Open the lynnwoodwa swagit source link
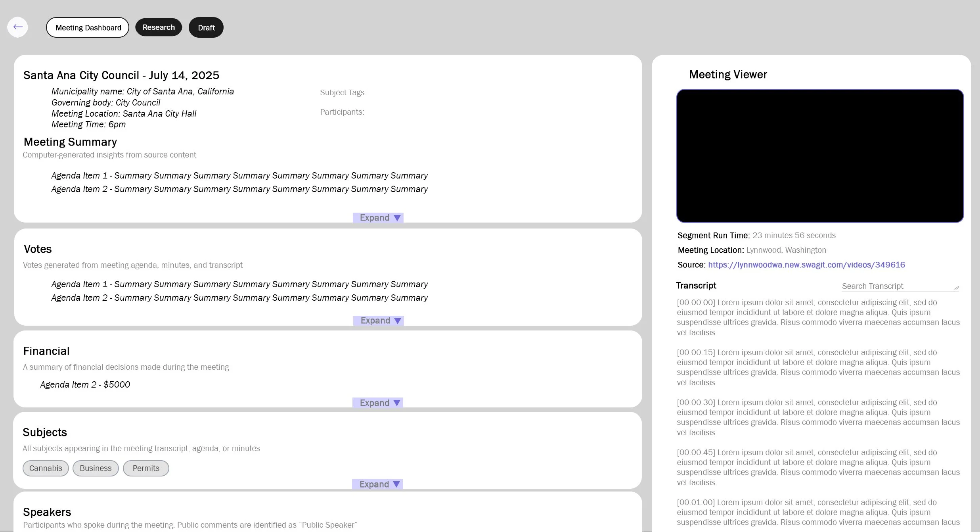This screenshot has height=532, width=980. (x=806, y=265)
